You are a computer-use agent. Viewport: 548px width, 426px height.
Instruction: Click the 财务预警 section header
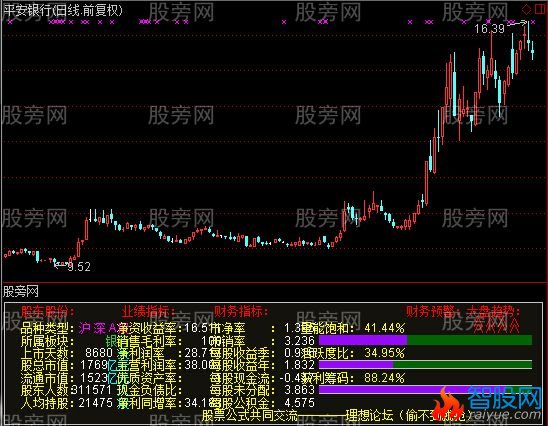point(434,310)
